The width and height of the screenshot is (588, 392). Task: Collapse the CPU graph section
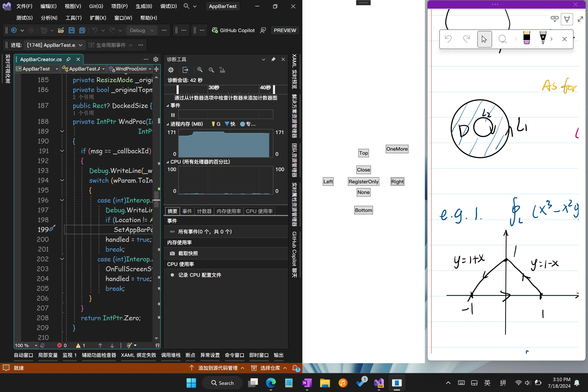coord(168,162)
